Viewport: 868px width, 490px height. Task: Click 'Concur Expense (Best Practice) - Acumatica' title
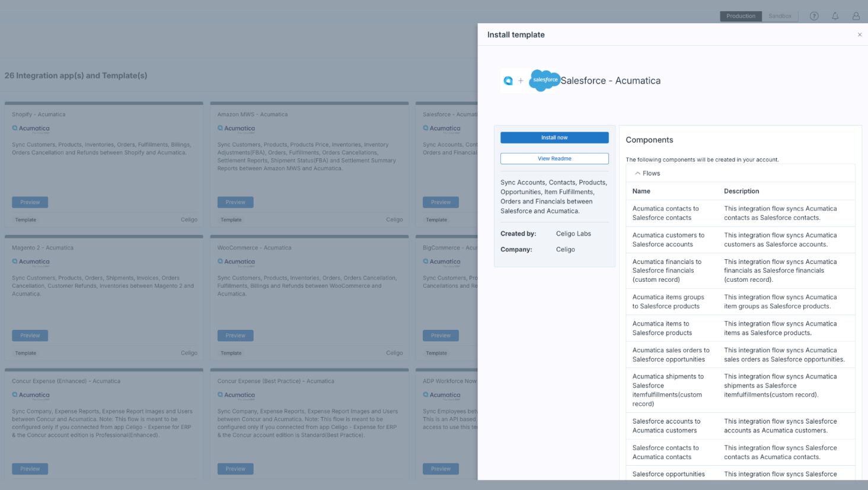(x=276, y=381)
